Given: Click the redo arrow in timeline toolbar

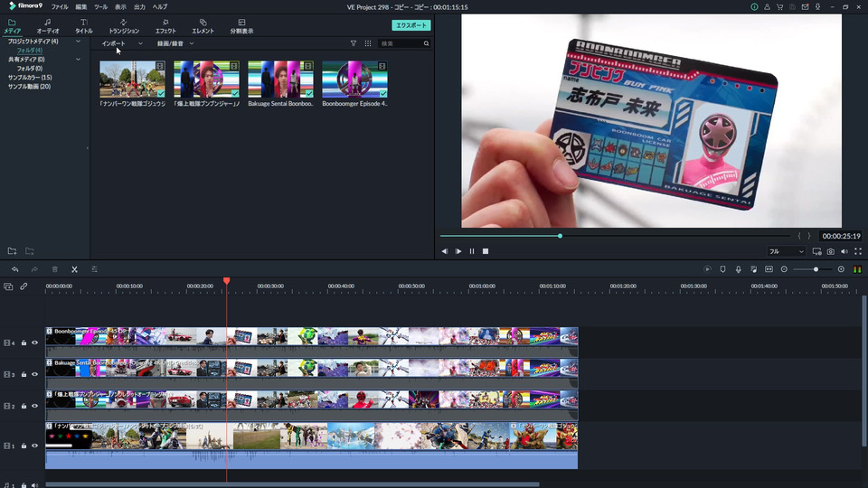Looking at the screenshot, I should pos(34,269).
